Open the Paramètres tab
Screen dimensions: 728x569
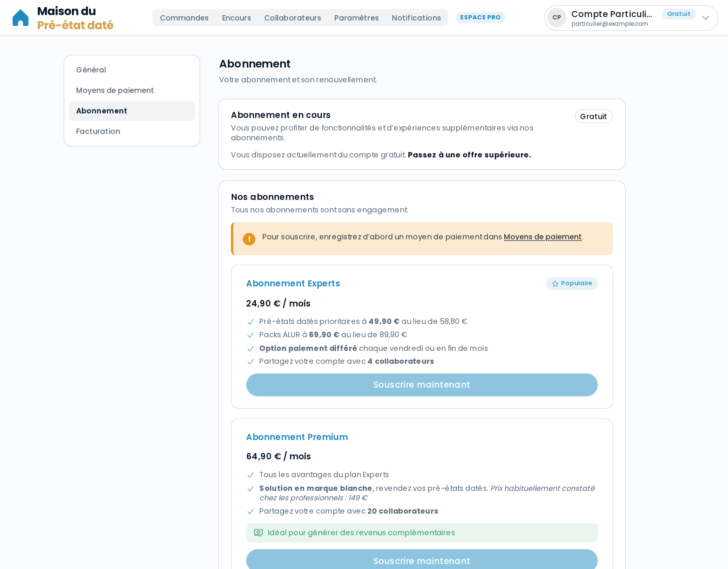click(x=356, y=18)
